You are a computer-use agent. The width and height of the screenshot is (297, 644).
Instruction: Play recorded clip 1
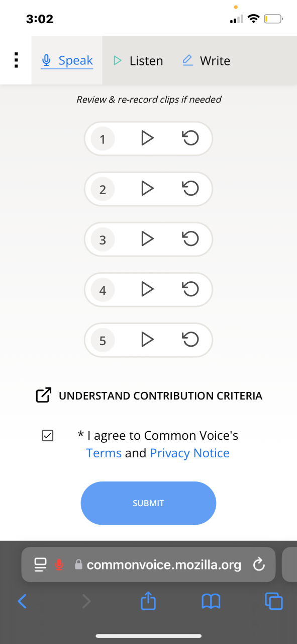click(147, 138)
